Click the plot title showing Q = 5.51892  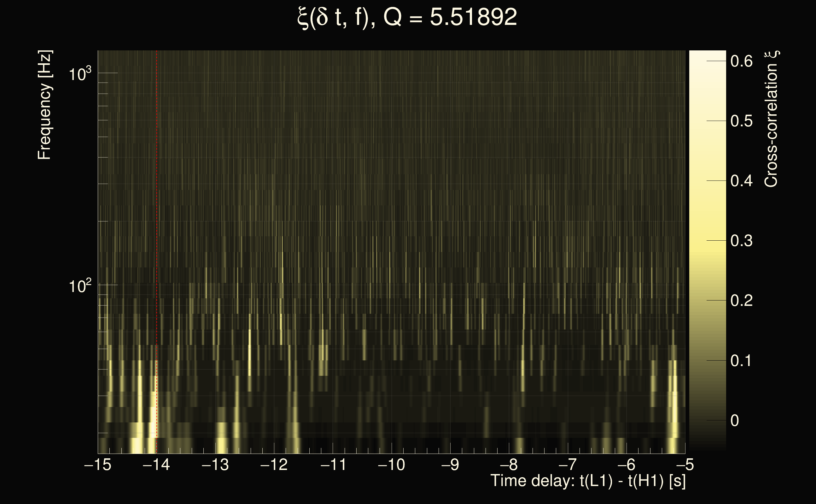pyautogui.click(x=407, y=17)
